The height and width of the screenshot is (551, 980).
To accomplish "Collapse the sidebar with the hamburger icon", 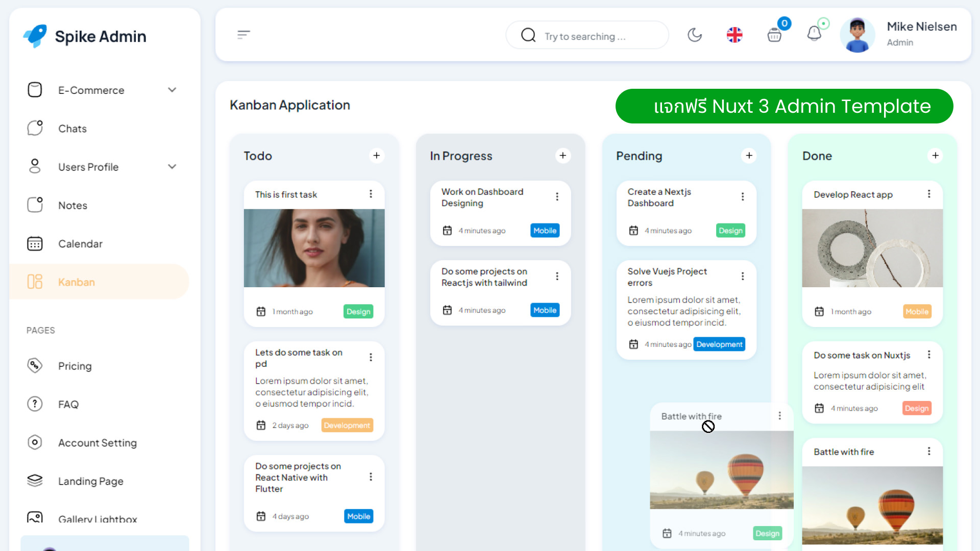I will (x=243, y=35).
